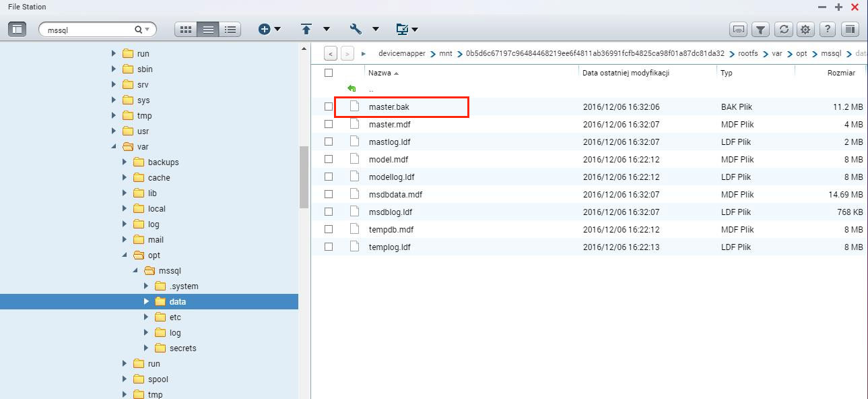Viewport: 868px width, 399px height.
Task: Open the tools dropdown arrow
Action: [376, 30]
